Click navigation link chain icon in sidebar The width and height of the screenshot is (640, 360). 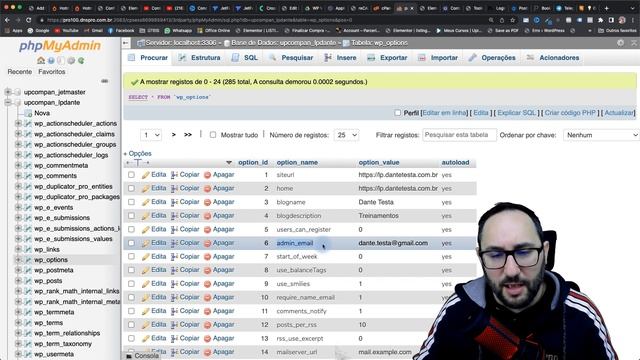[104, 81]
